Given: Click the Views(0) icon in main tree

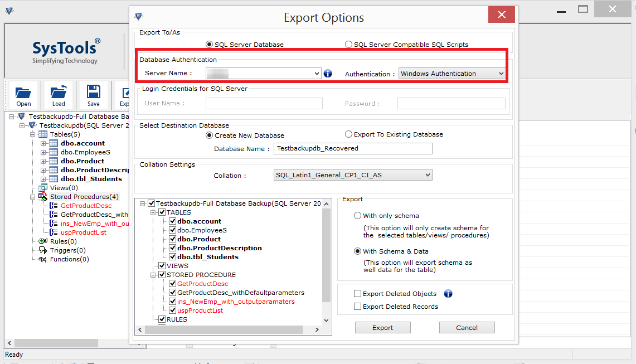Looking at the screenshot, I should click(43, 188).
